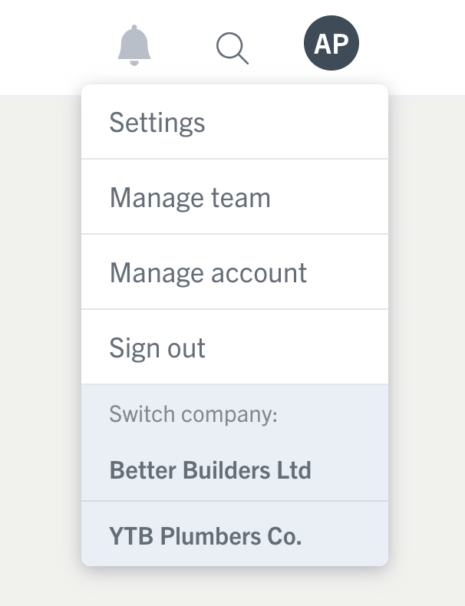Click the magnifying glass search icon
The image size is (465, 606).
(232, 48)
